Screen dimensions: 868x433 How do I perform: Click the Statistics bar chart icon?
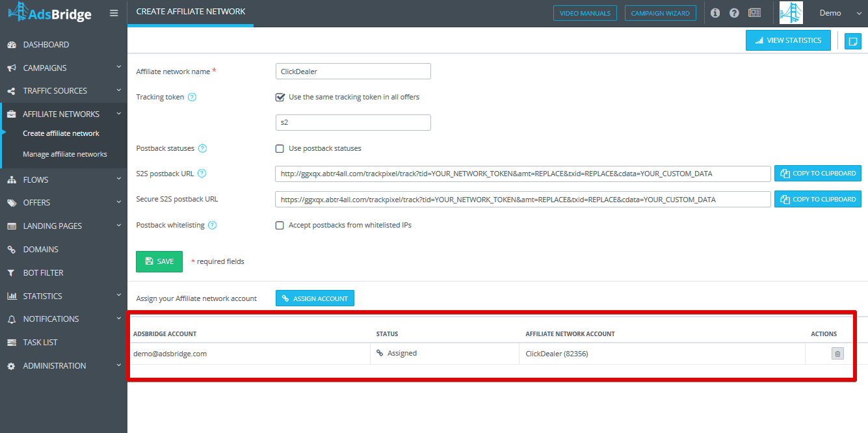(11, 296)
